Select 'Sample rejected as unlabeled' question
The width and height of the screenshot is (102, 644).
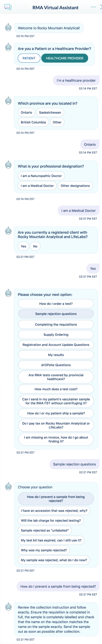tap(45, 530)
